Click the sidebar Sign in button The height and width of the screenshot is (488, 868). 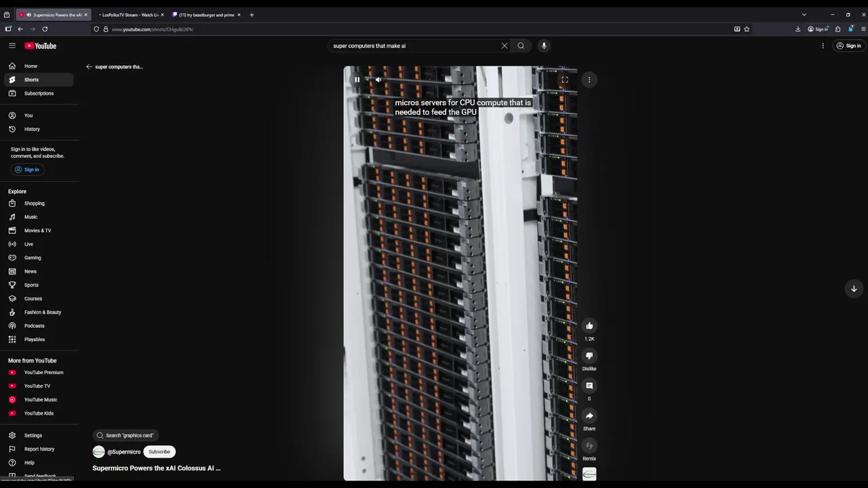pyautogui.click(x=27, y=169)
